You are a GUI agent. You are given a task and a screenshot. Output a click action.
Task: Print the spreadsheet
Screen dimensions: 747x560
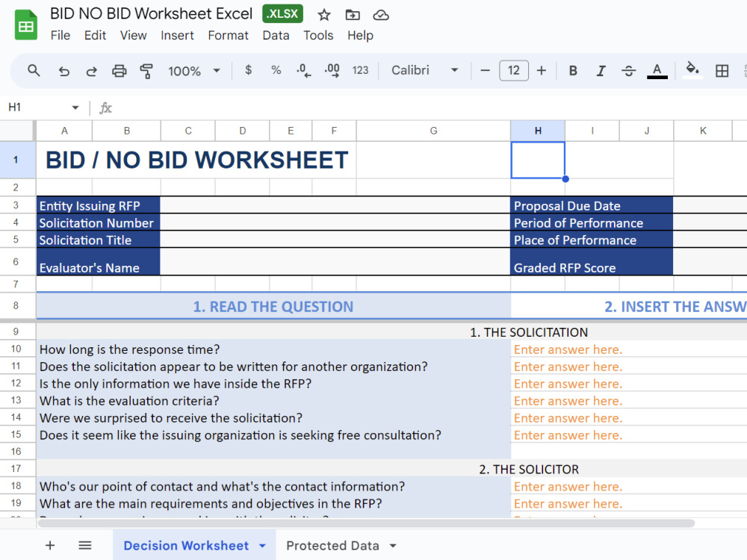(119, 71)
